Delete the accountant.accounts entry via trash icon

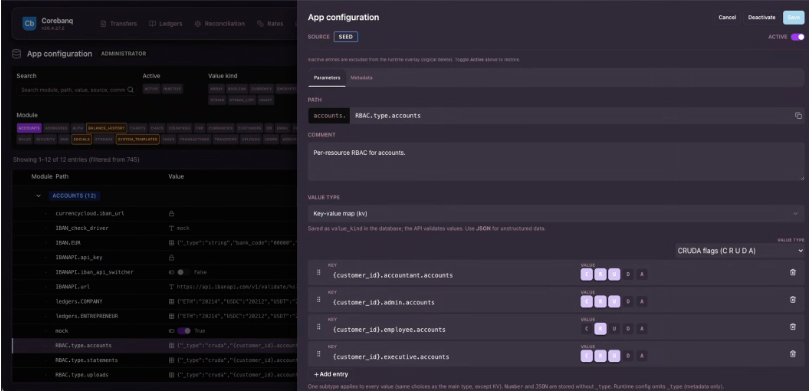792,273
